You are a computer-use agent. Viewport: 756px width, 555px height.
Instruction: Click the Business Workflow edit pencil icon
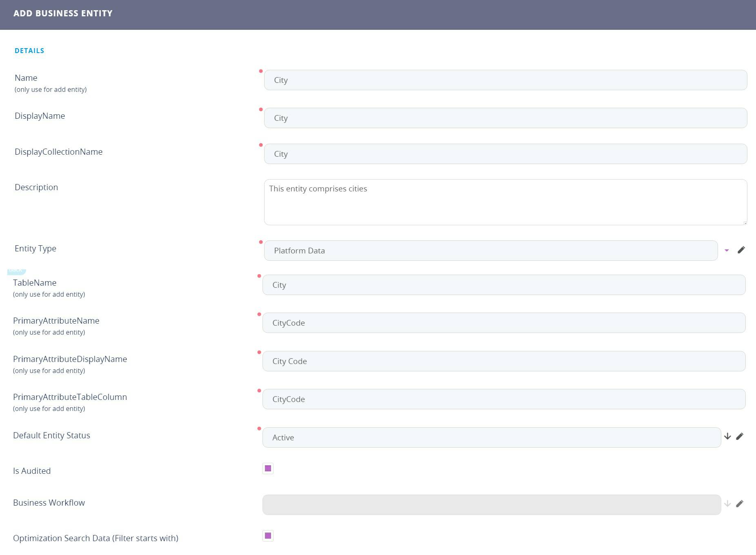pyautogui.click(x=740, y=504)
